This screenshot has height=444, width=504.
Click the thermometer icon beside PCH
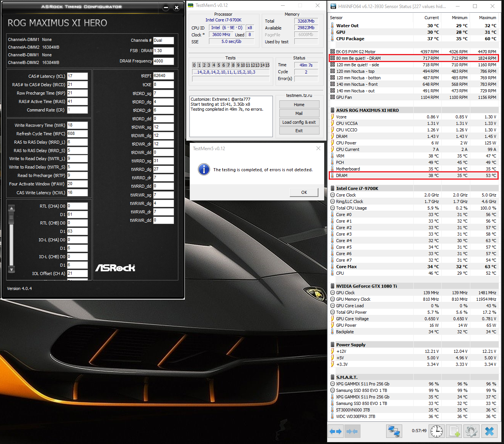(333, 162)
